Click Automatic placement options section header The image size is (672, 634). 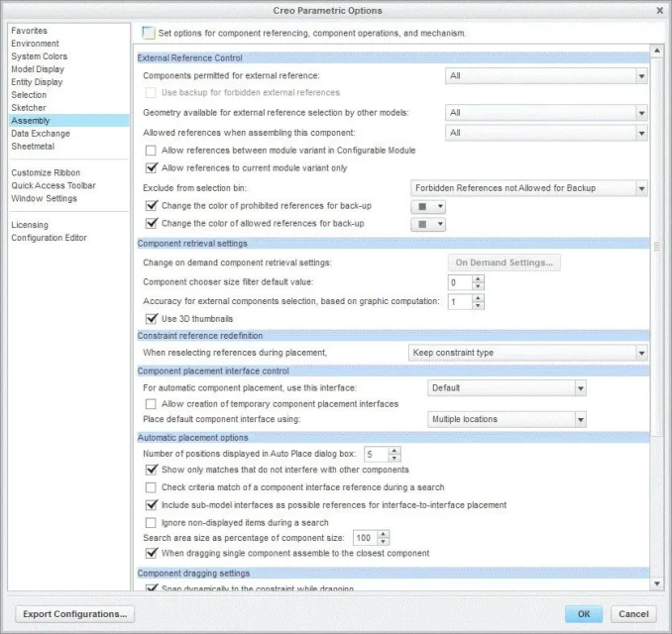coord(392,438)
